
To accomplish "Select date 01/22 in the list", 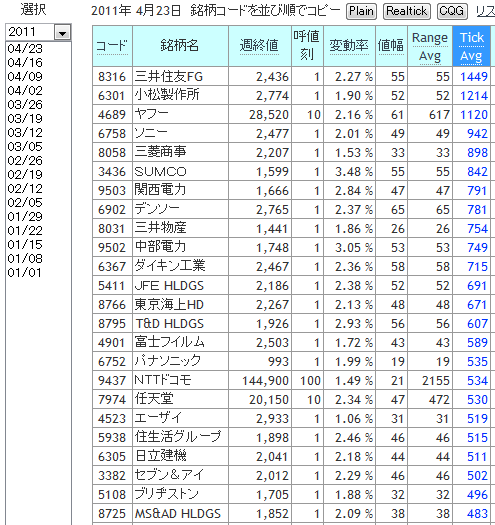I will click(25, 230).
